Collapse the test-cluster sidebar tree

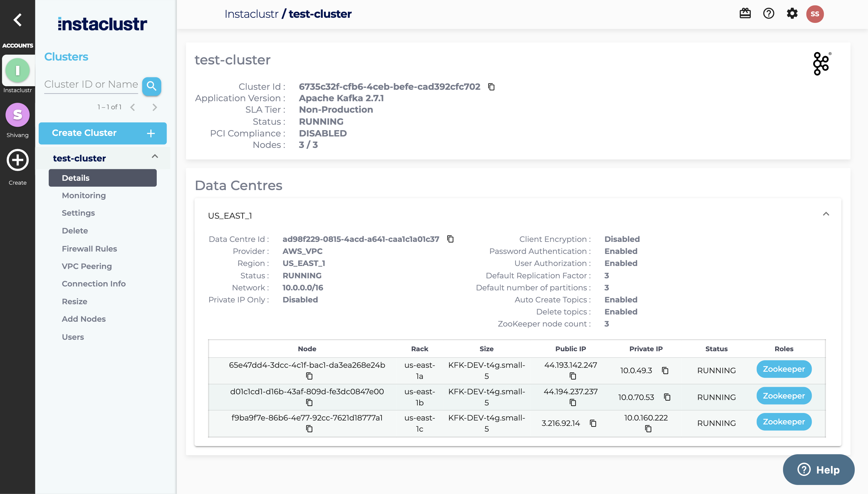tap(155, 156)
